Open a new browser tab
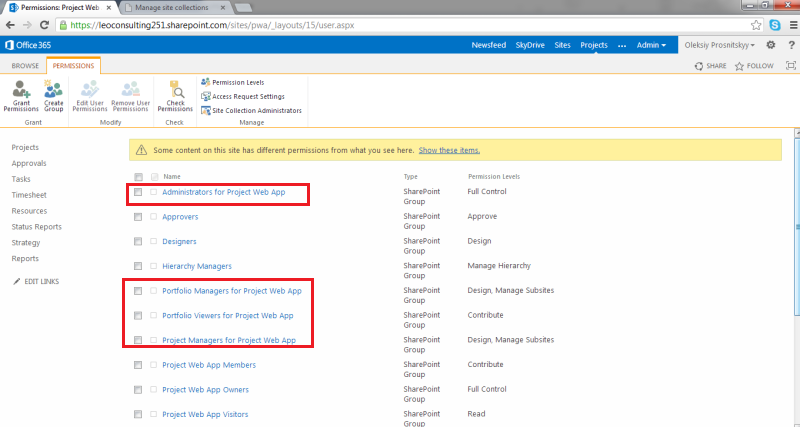This screenshot has height=427, width=800. pos(243,8)
